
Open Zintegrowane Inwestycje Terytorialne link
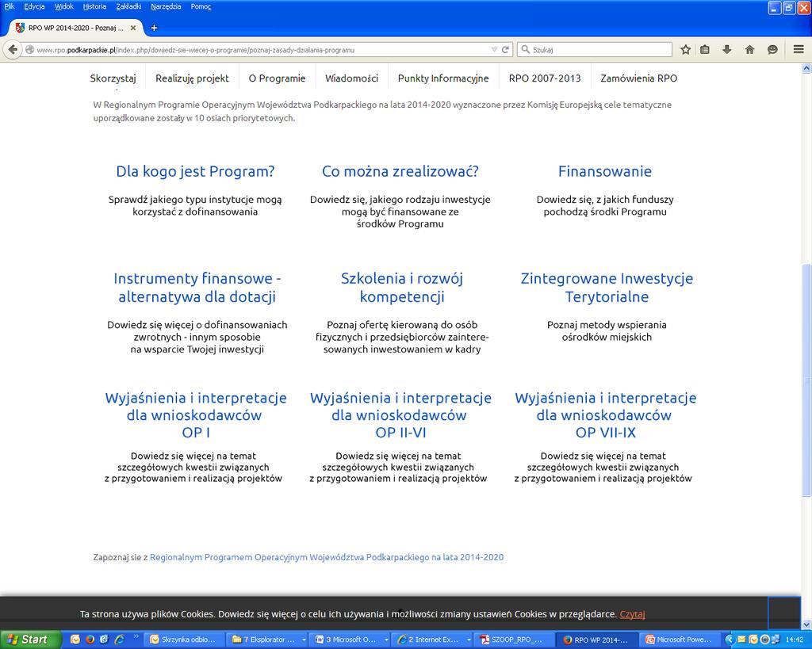pos(607,287)
